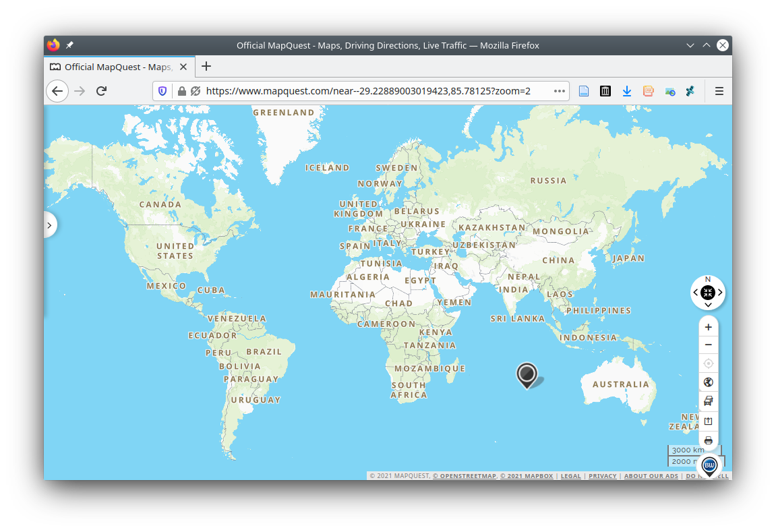Image resolution: width=776 pixels, height=532 pixels.
Task: Click the MONGOLIA label on the map
Action: point(561,231)
